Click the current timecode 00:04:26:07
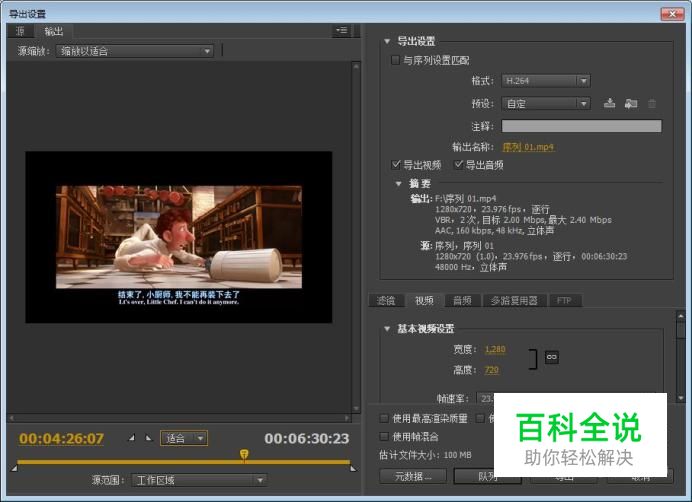 click(x=61, y=438)
